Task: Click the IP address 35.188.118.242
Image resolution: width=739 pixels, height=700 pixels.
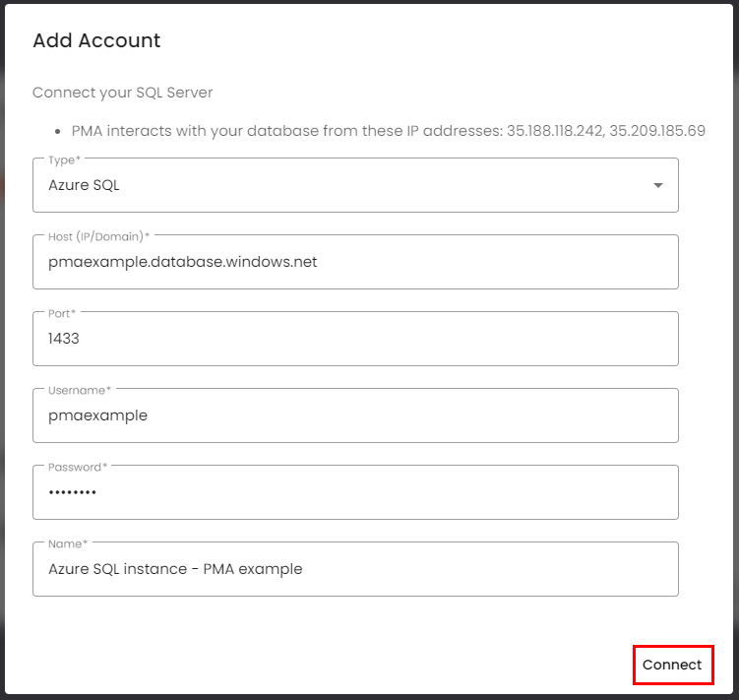Action: pos(553,130)
